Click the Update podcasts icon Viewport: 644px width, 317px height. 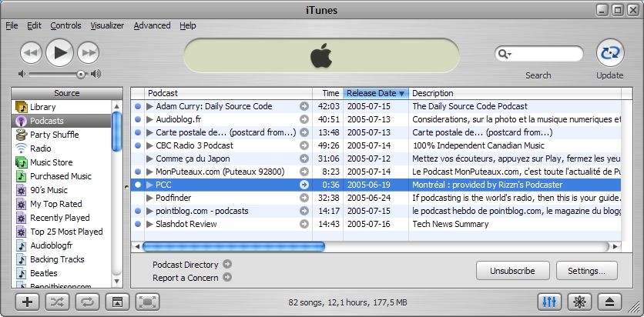[x=610, y=53]
